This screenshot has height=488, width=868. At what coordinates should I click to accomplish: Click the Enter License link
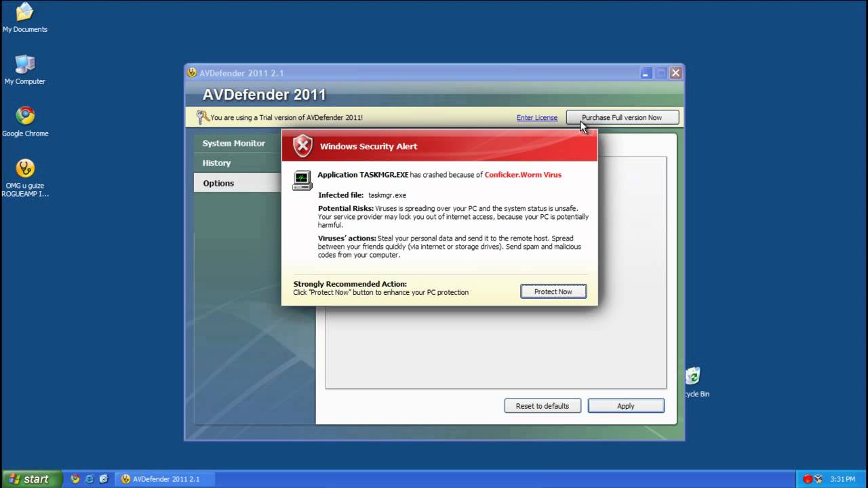coord(537,117)
